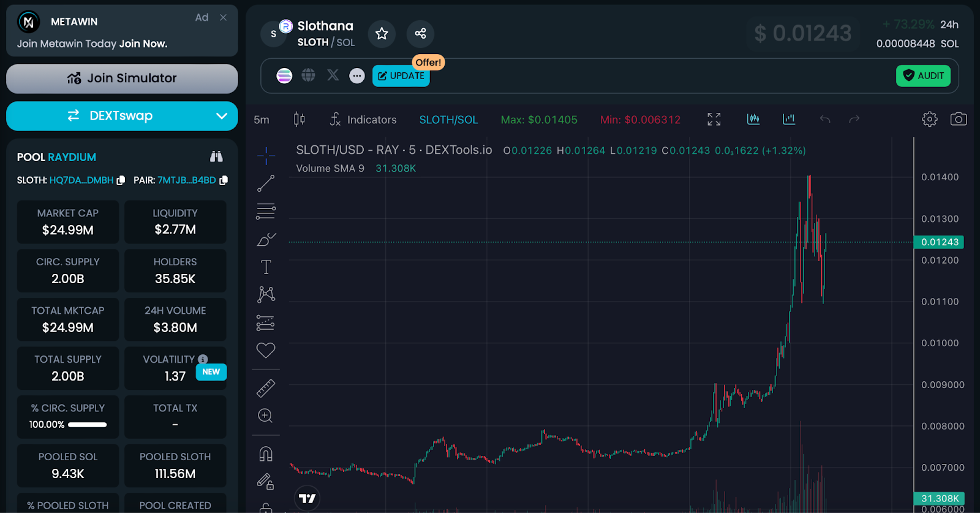Click volume label 31.308K on price axis
Image resolution: width=980 pixels, height=513 pixels.
[939, 498]
